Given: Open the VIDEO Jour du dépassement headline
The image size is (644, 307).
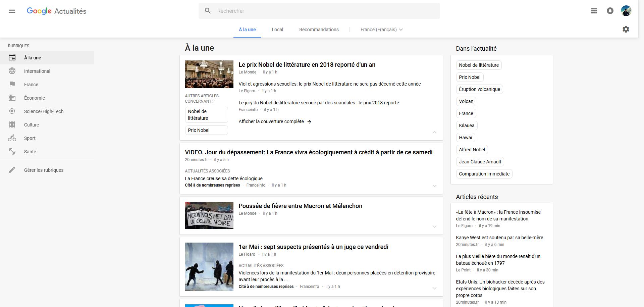Looking at the screenshot, I should tap(309, 152).
